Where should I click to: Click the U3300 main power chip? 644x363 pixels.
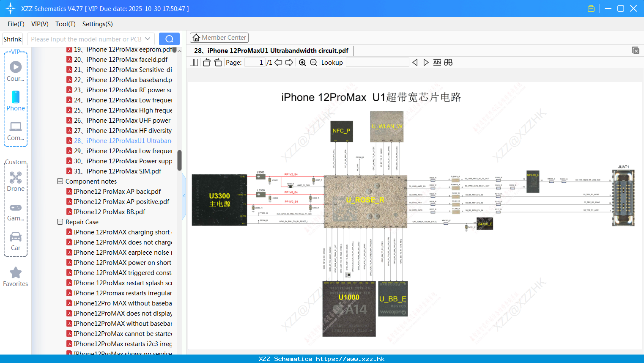(x=219, y=200)
